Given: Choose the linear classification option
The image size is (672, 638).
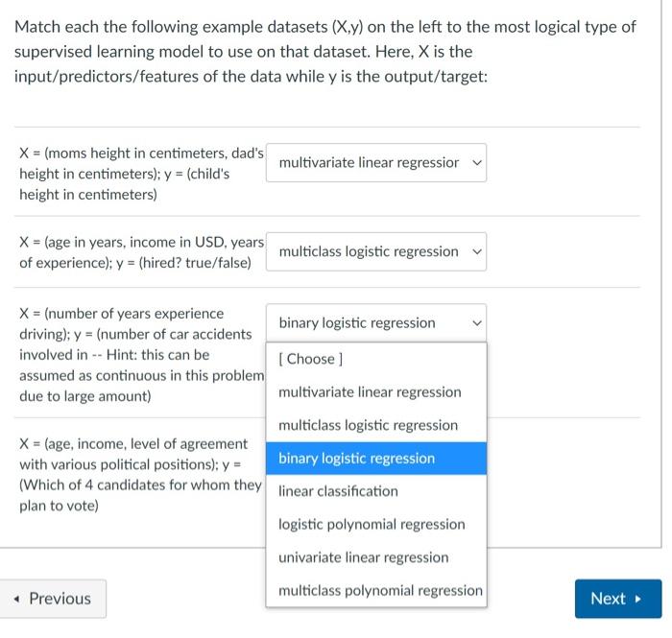Looking at the screenshot, I should coord(338,491).
